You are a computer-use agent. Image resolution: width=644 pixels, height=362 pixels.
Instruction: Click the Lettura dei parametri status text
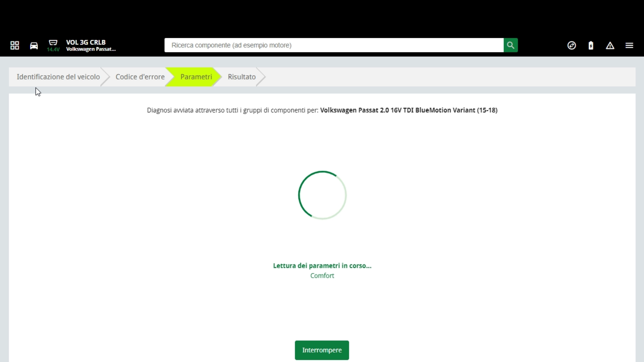[x=322, y=266]
